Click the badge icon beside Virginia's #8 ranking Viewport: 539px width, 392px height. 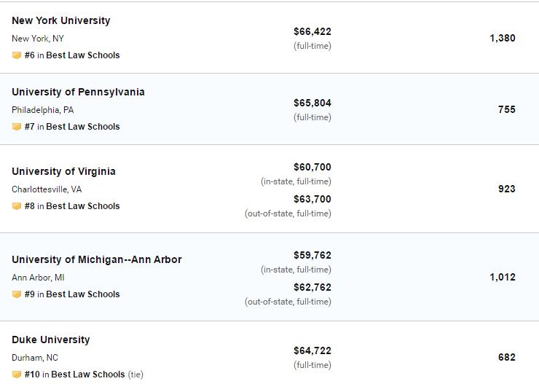[x=17, y=206]
